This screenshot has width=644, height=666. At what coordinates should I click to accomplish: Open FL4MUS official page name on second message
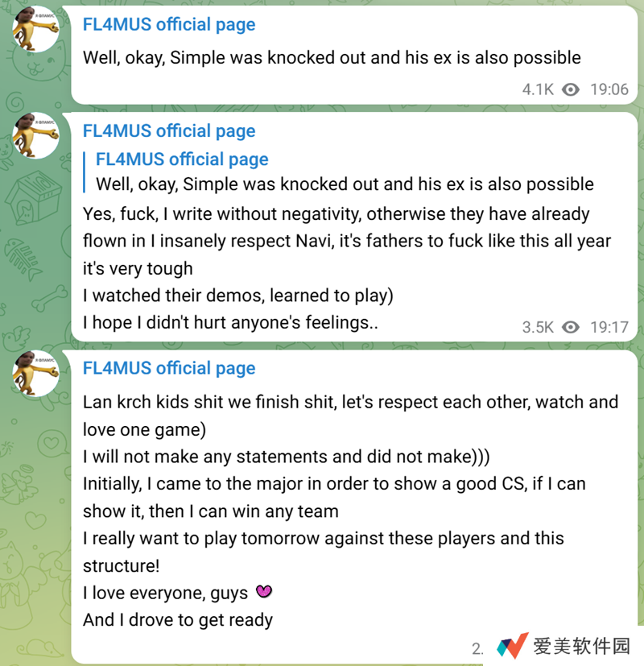[169, 130]
